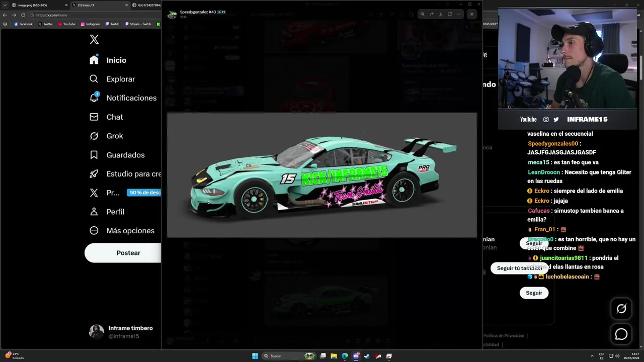
Task: Open the Windows Start menu
Action: pos(255,356)
